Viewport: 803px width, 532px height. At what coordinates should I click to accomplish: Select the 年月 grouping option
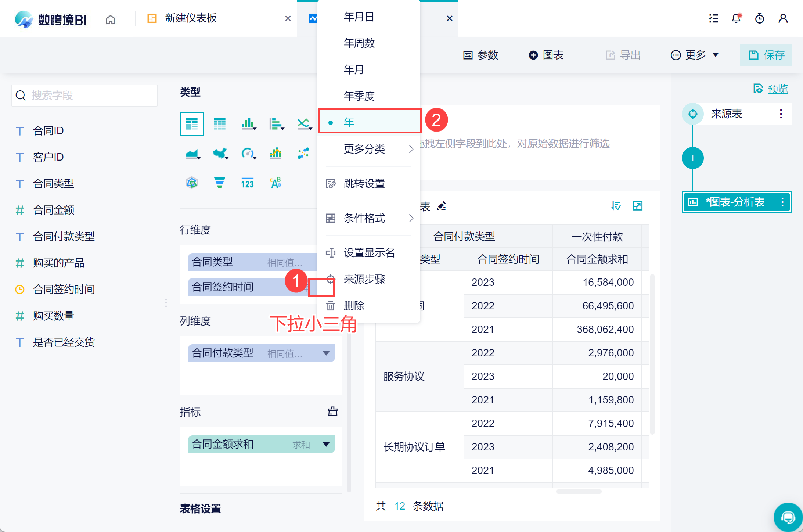click(353, 69)
